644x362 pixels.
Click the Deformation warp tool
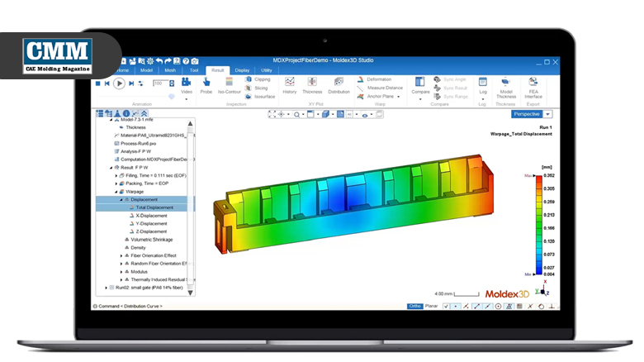374,79
